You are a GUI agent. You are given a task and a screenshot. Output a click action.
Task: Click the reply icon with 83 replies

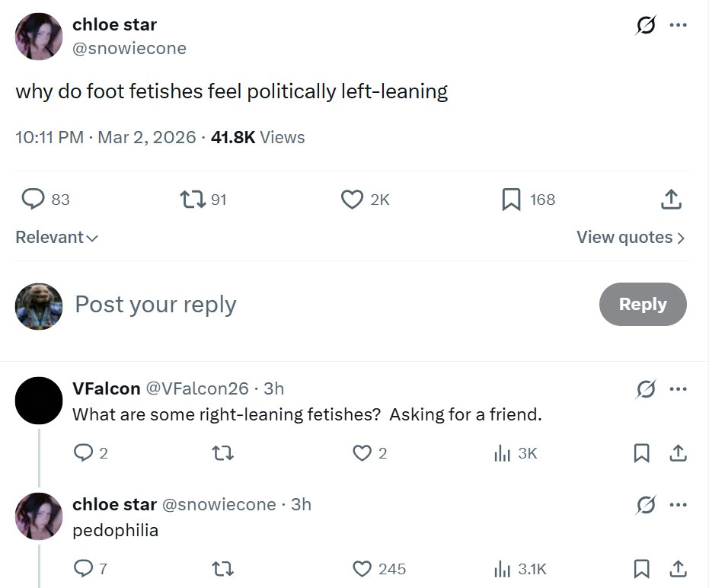click(x=32, y=200)
